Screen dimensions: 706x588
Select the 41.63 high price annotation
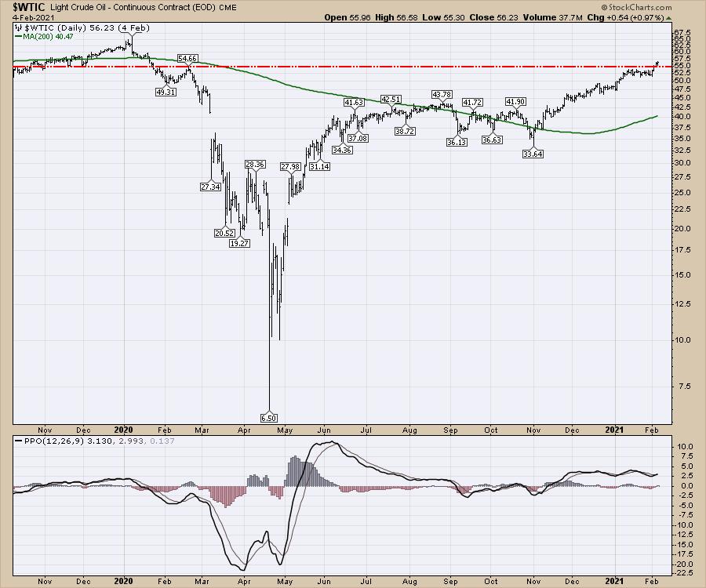click(354, 102)
